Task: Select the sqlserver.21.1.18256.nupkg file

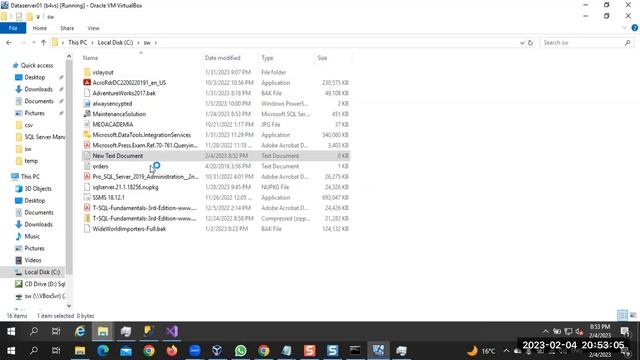Action: tap(125, 187)
